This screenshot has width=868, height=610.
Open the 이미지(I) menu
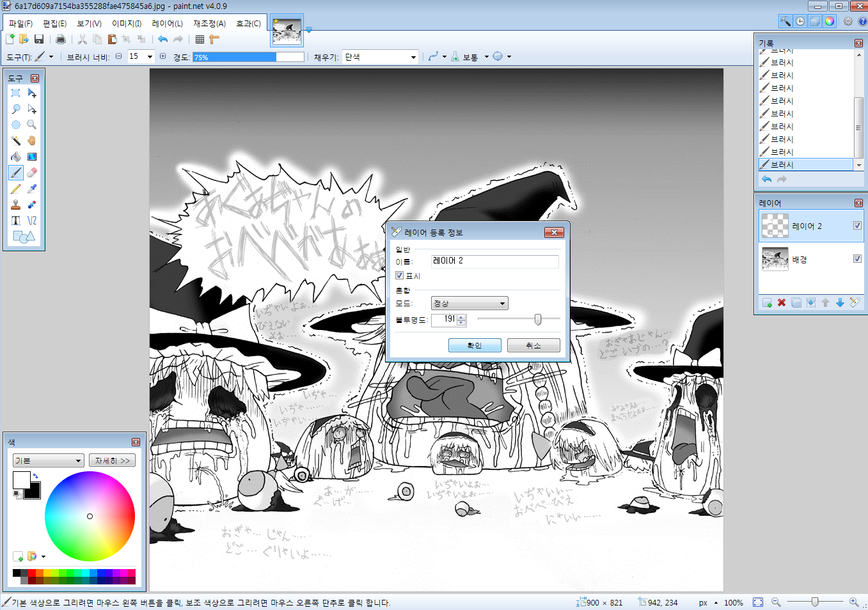pyautogui.click(x=127, y=24)
